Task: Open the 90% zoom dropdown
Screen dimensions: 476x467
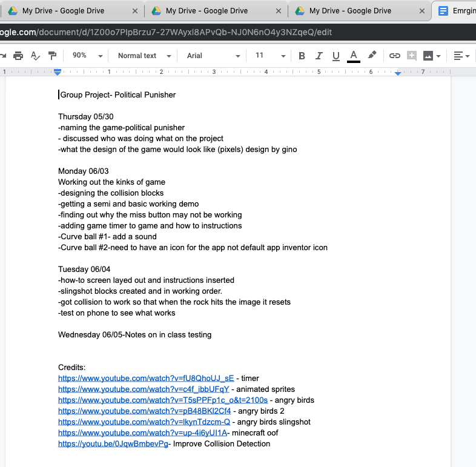Action: click(85, 56)
